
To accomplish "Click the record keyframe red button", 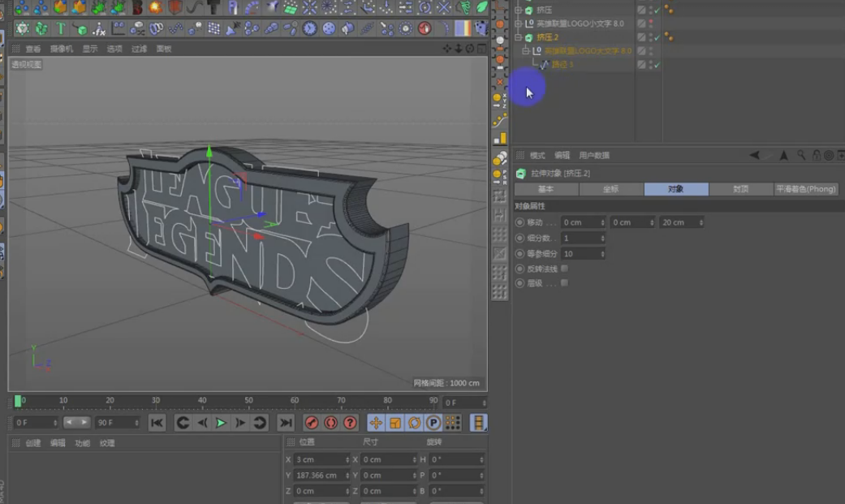I will pyautogui.click(x=312, y=423).
